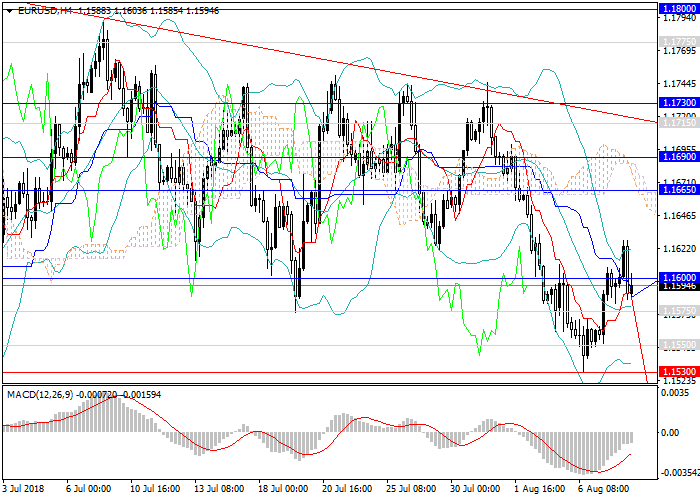Image resolution: width=700 pixels, height=500 pixels.
Task: Click the 20 Jul 16:00 time label
Action: (347, 488)
